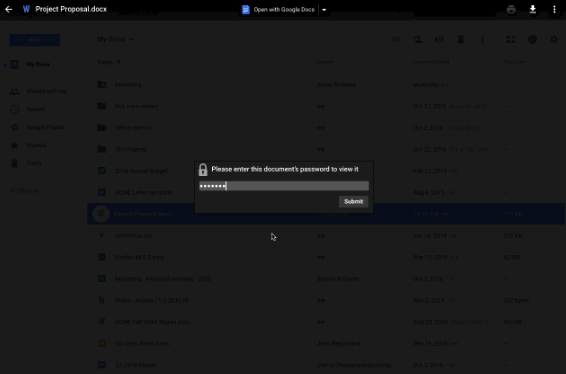The image size is (566, 374).
Task: Open Trash in the Drive sidebar
Action: 34,163
